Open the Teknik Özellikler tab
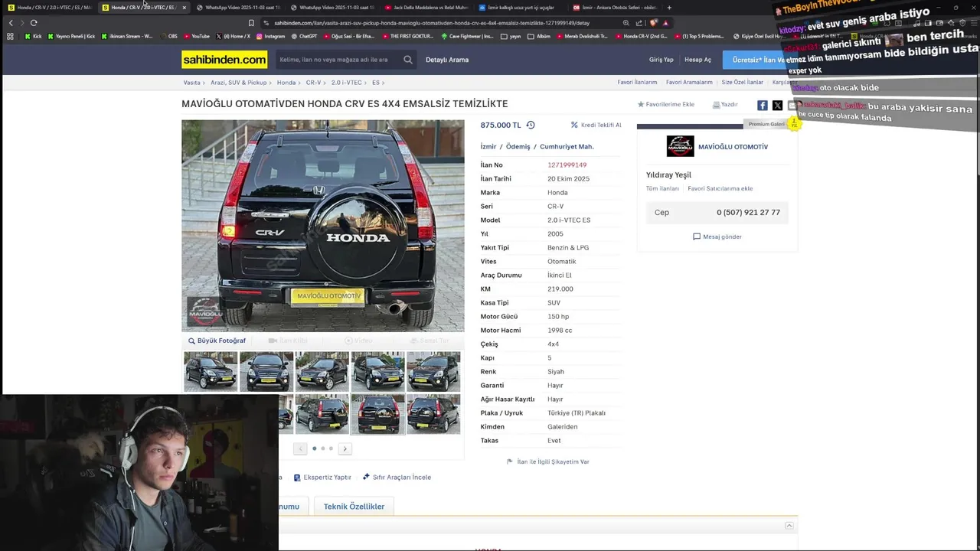 (x=354, y=507)
